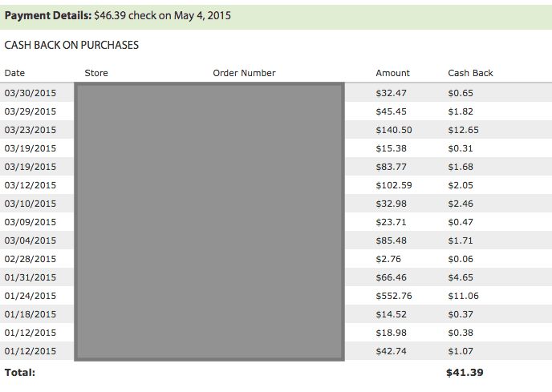Viewport: 552px width, 392px height.
Task: Click the Order Number column header
Action: 244,73
